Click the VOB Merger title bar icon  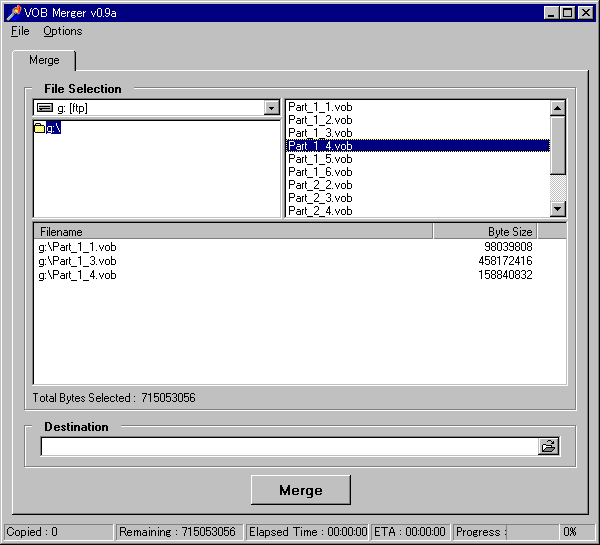[14, 13]
